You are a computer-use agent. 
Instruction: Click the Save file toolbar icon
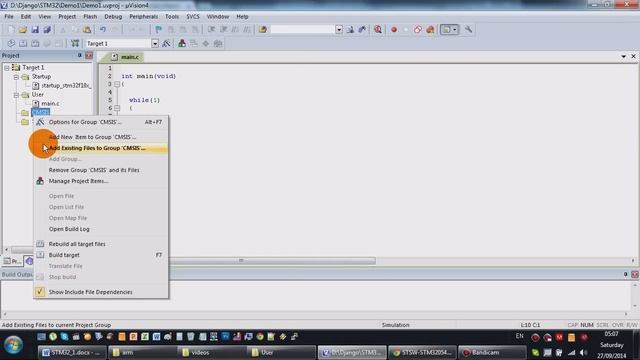(35, 29)
